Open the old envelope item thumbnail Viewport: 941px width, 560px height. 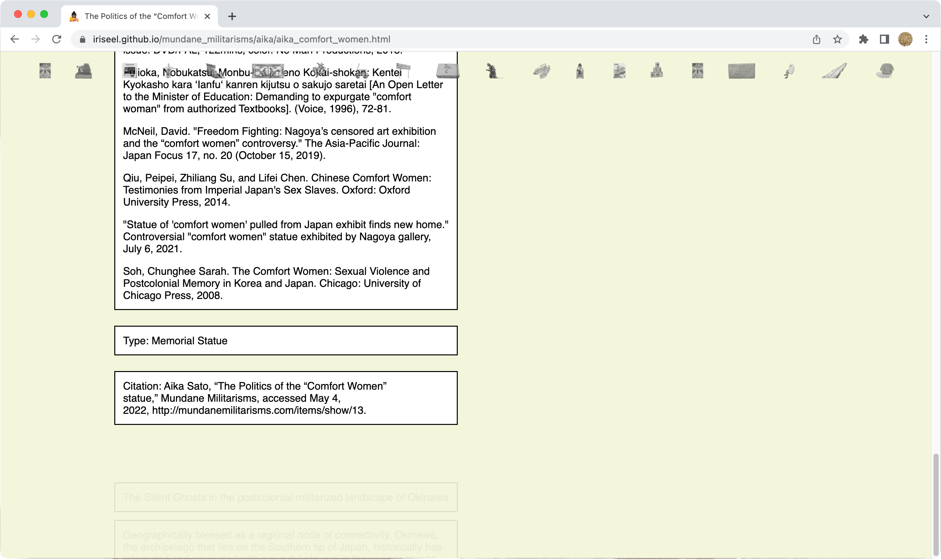pyautogui.click(x=741, y=71)
